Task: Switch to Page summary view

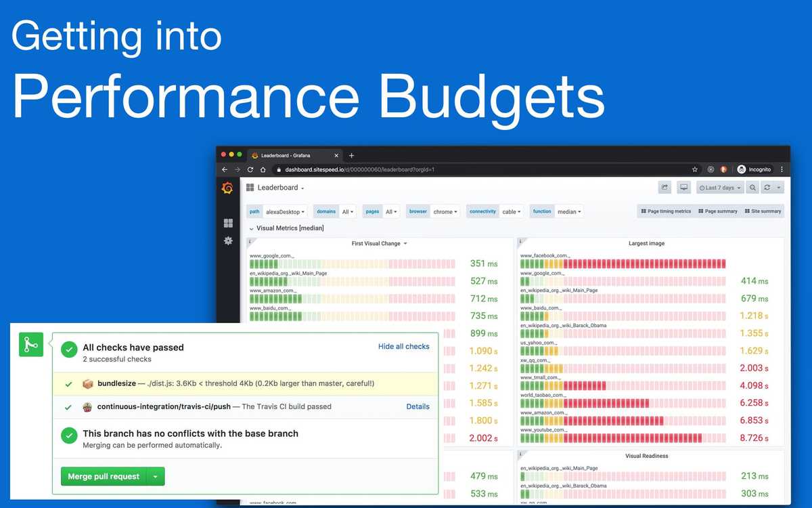Action: tap(719, 211)
